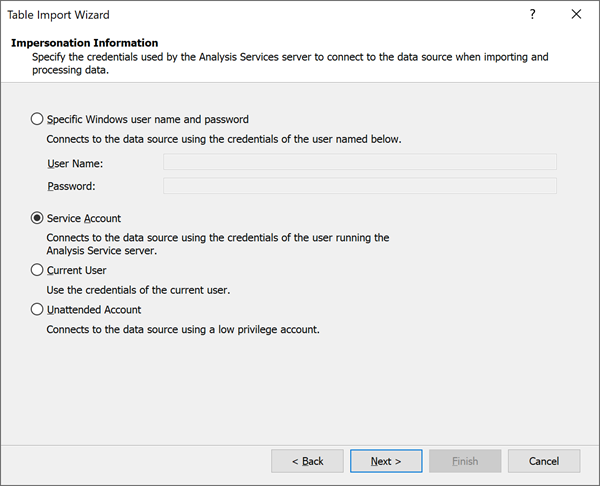Click the 'Use the credentials of the current user' text
The height and width of the screenshot is (486, 600).
pyautogui.click(x=138, y=290)
